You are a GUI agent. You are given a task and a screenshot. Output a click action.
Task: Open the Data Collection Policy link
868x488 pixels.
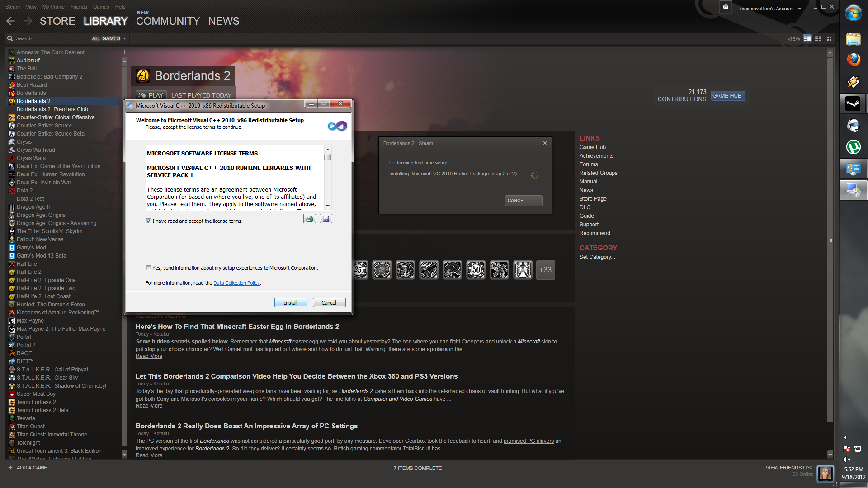(x=236, y=282)
